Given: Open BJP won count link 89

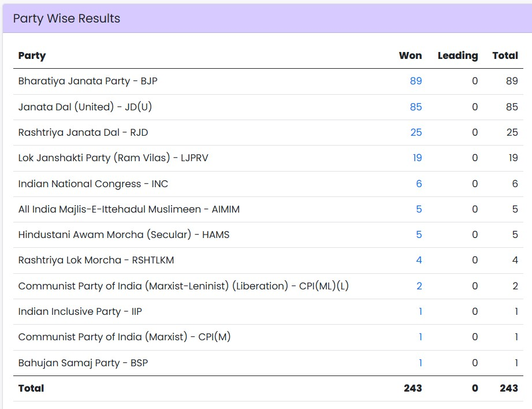Looking at the screenshot, I should coord(416,81).
